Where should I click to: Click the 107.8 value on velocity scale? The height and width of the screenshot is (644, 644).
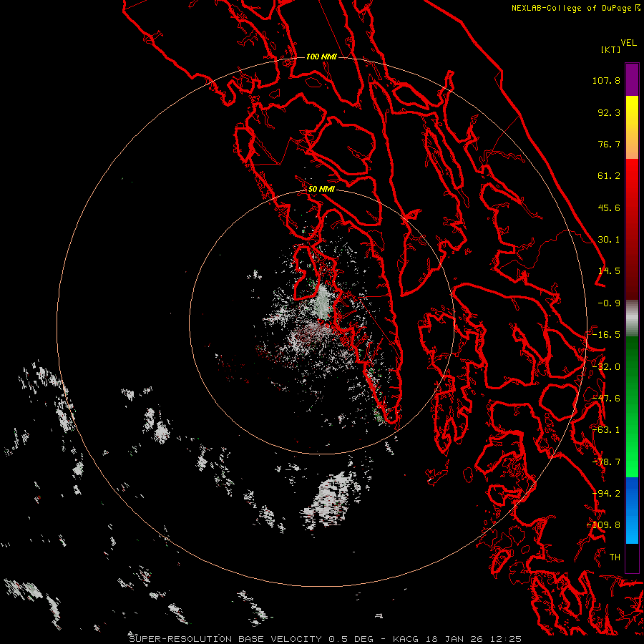tap(606, 80)
